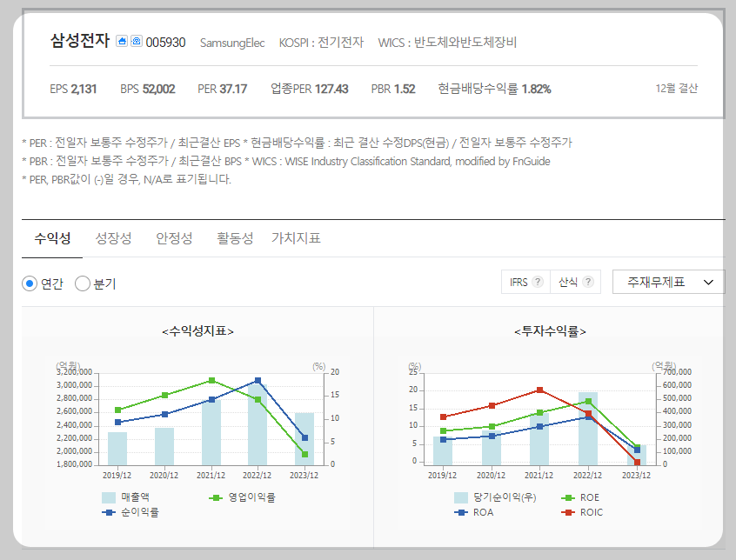This screenshot has height=560, width=736.
Task: Switch to the 안정성 tab
Action: [x=174, y=238]
